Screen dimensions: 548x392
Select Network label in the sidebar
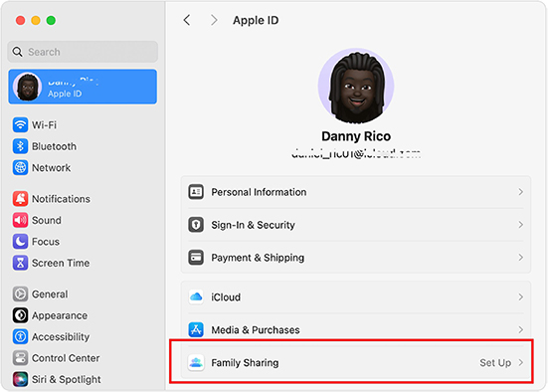tap(52, 168)
